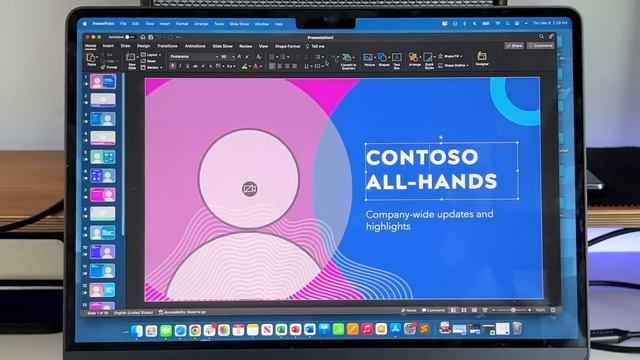Toggle underline formatting
640x360 pixels.
(x=187, y=66)
